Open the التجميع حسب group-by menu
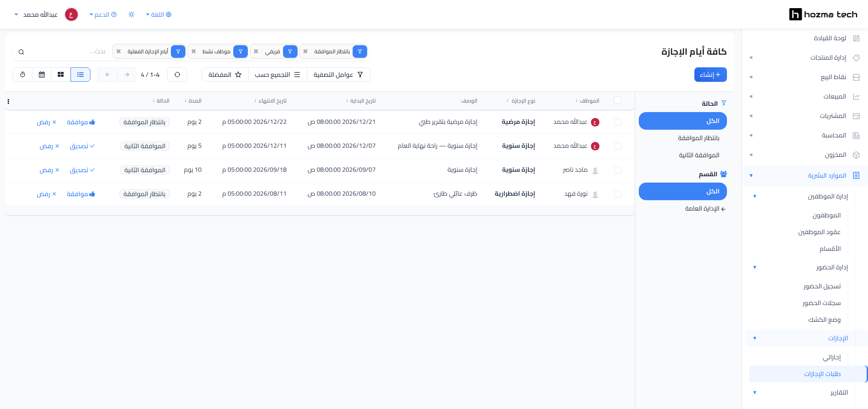 [x=278, y=75]
